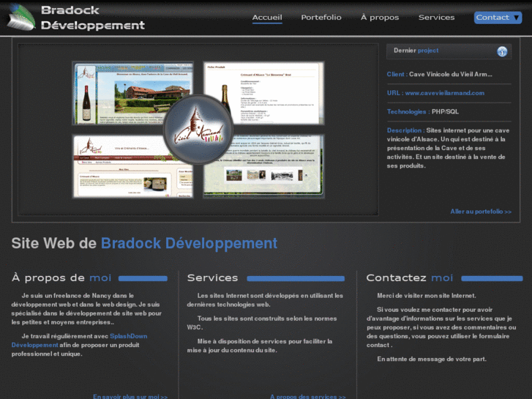Viewport: 532px width, 399px height.
Task: Select the À propos navigation item
Action: pyautogui.click(x=380, y=18)
